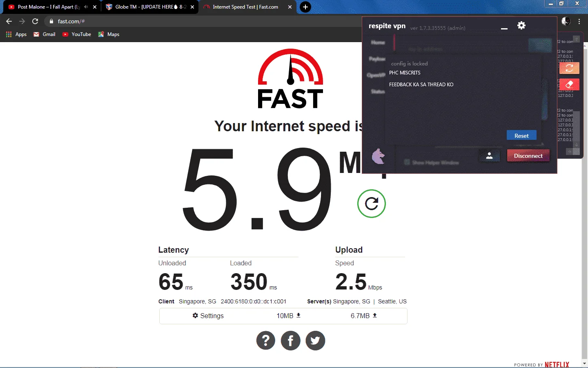The width and height of the screenshot is (588, 368).
Task: Click the page scrollbar down arrow
Action: (x=585, y=363)
